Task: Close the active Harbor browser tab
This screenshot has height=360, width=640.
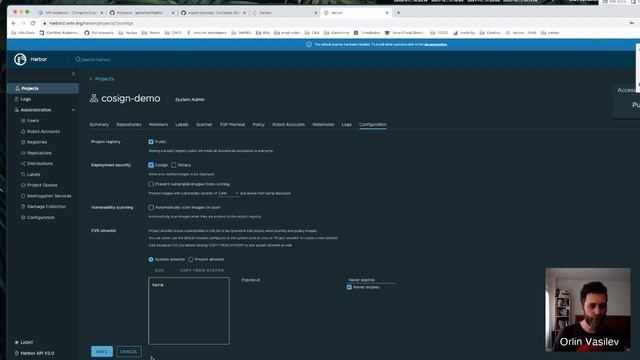Action: [x=387, y=13]
